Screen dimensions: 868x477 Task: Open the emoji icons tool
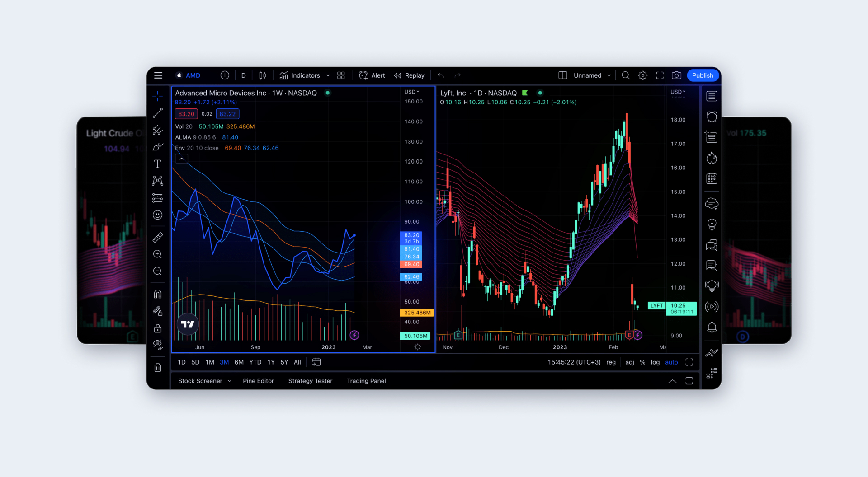[x=157, y=215]
